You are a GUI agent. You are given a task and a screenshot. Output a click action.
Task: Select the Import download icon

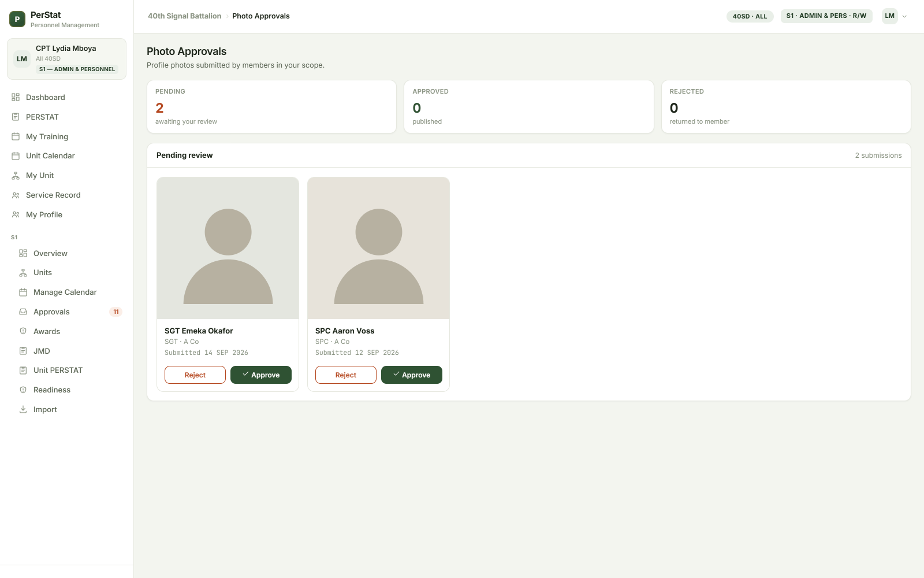click(23, 409)
